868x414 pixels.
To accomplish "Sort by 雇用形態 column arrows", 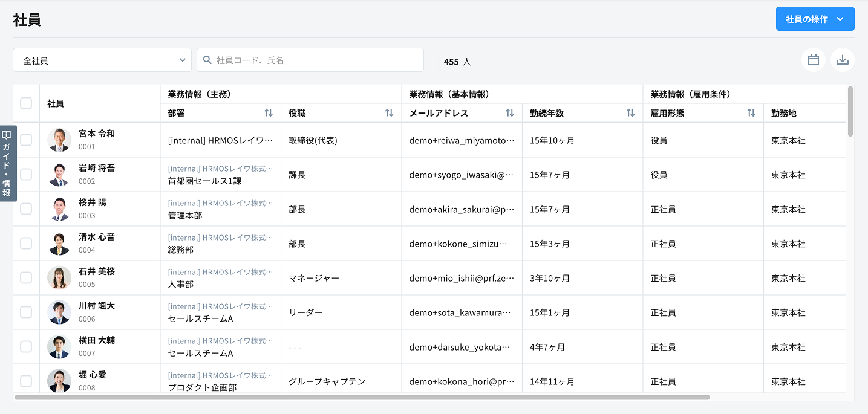I will coord(751,113).
